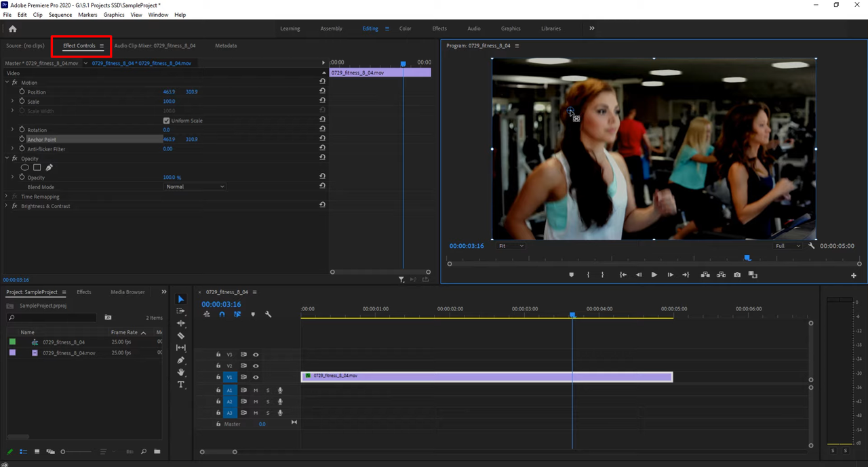This screenshot has height=467, width=868.
Task: Click the Project panel search field
Action: coord(52,317)
